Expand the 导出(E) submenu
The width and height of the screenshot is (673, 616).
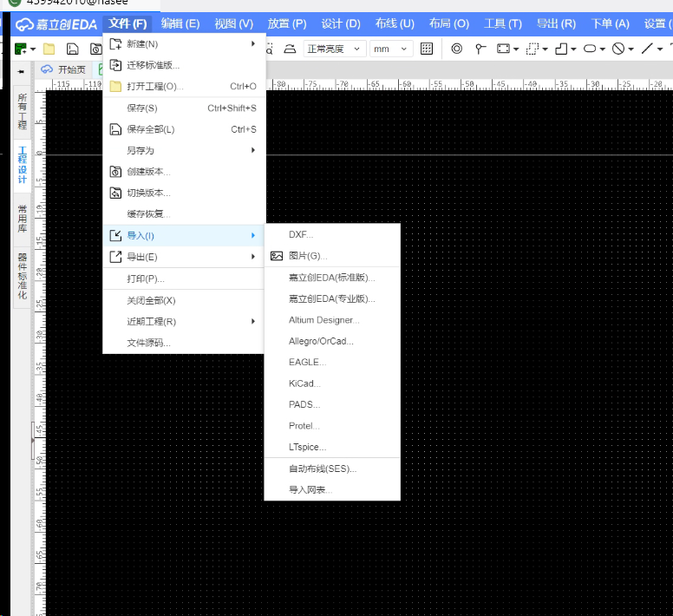click(x=184, y=257)
